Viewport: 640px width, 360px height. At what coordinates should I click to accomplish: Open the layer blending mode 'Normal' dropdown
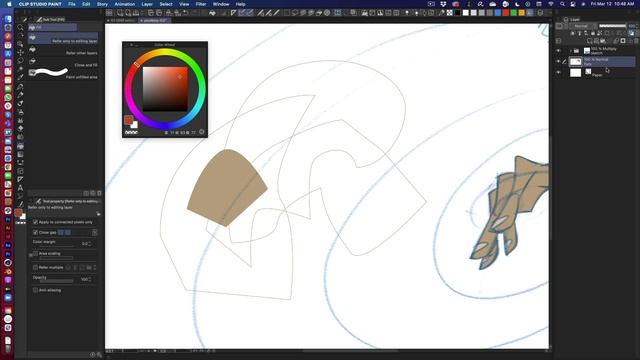coord(583,26)
